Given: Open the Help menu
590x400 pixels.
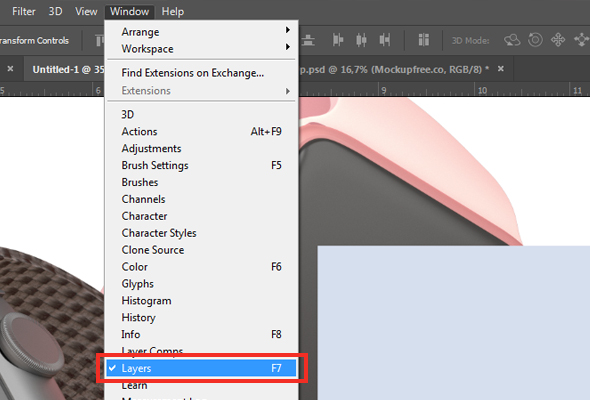Looking at the screenshot, I should pyautogui.click(x=173, y=12).
